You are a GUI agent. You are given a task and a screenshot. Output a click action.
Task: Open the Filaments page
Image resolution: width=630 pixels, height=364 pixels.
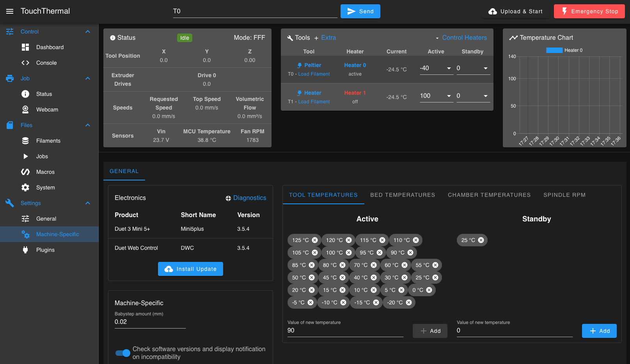49,141
